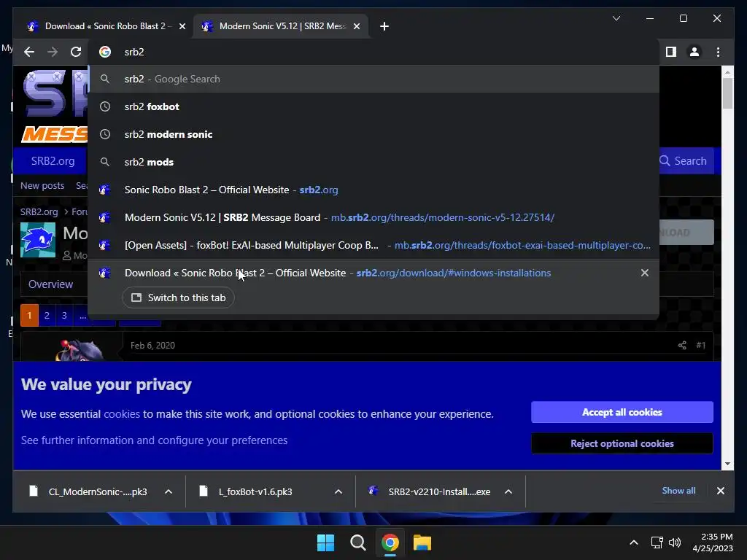Image resolution: width=747 pixels, height=560 pixels.
Task: Click the page scrollbar up arrow
Action: point(727,72)
